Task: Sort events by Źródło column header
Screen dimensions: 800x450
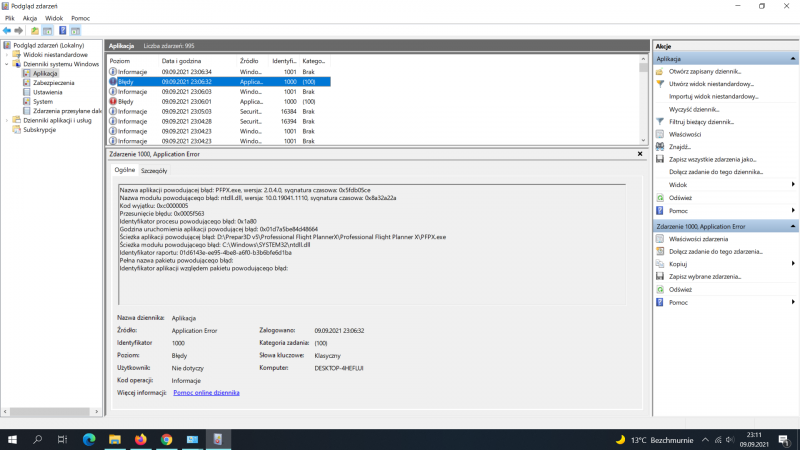Action: coord(253,61)
